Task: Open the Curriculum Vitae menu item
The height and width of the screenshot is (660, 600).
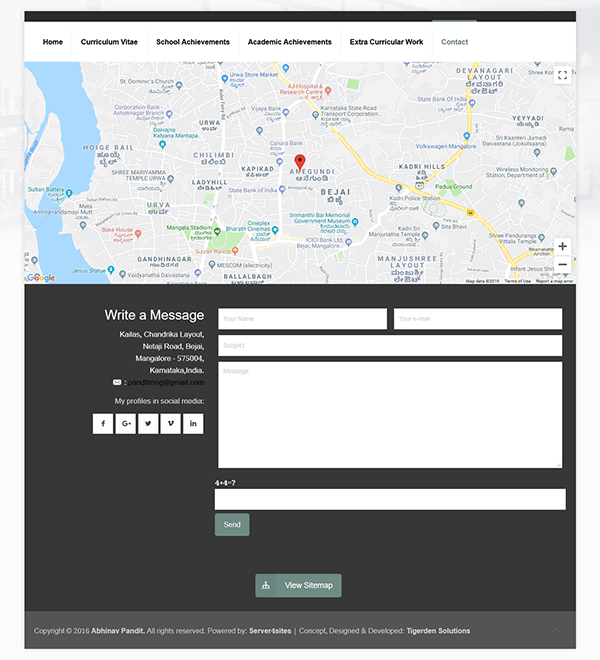Action: pyautogui.click(x=109, y=42)
